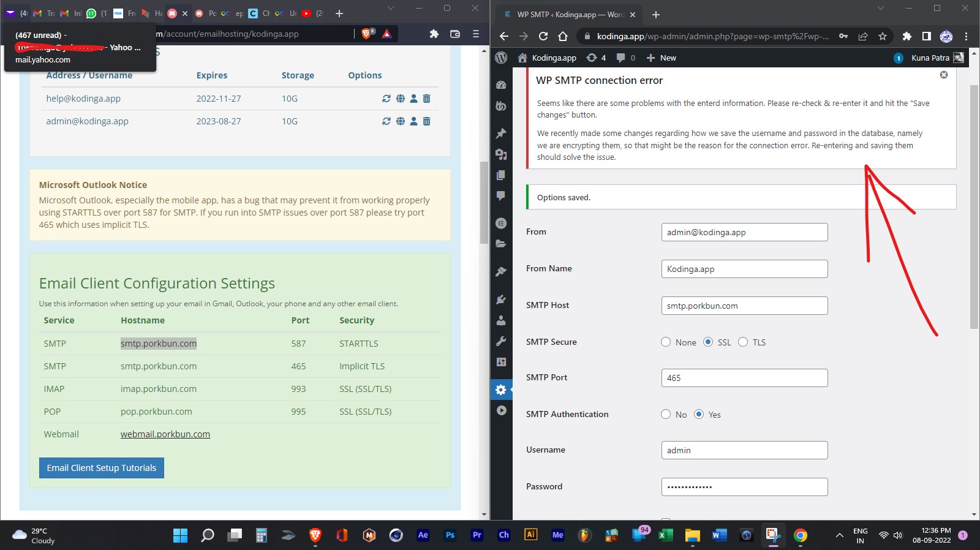This screenshot has height=550, width=980.
Task: Click user icon for help@kodinga.app row
Action: (413, 99)
